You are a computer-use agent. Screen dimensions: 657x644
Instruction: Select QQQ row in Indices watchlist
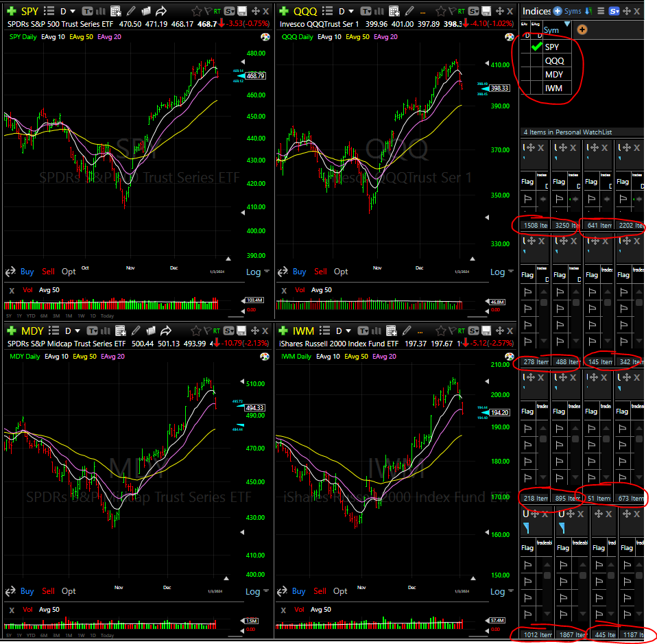click(x=545, y=61)
